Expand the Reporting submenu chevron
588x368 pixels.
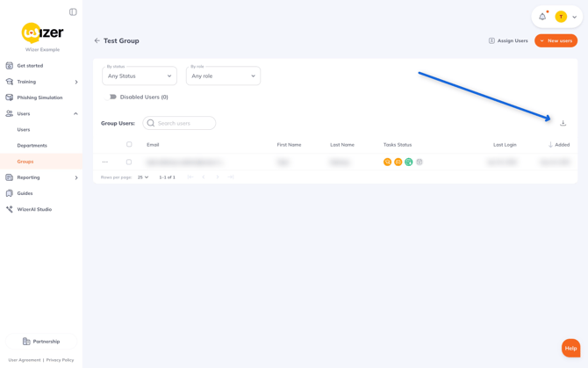[76, 177]
